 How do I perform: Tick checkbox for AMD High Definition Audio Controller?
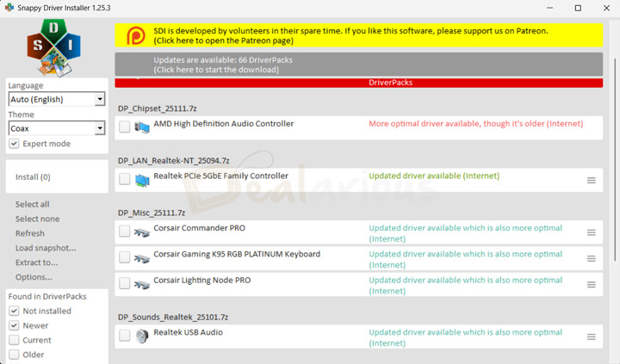pos(125,126)
